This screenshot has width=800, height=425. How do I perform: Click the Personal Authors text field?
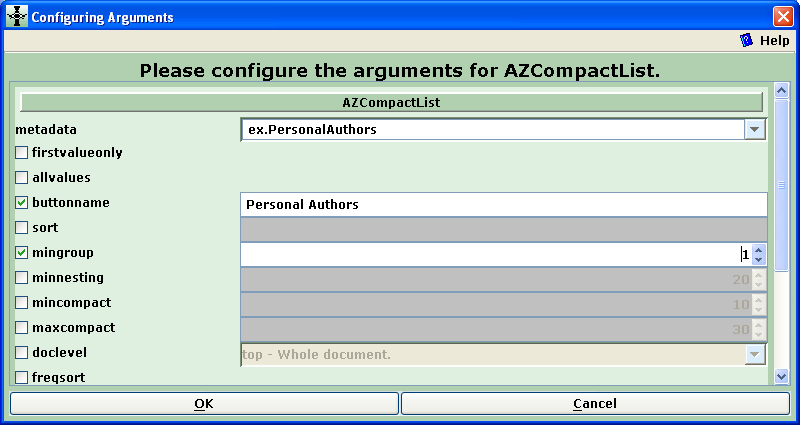click(504, 205)
